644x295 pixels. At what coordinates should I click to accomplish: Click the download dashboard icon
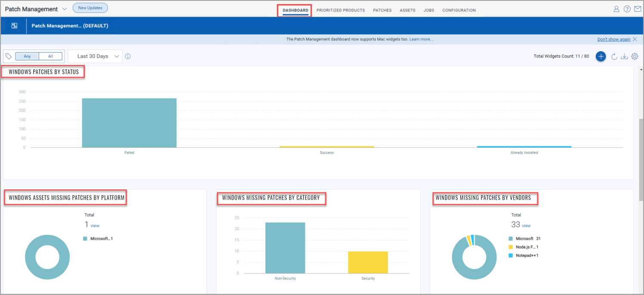point(624,56)
